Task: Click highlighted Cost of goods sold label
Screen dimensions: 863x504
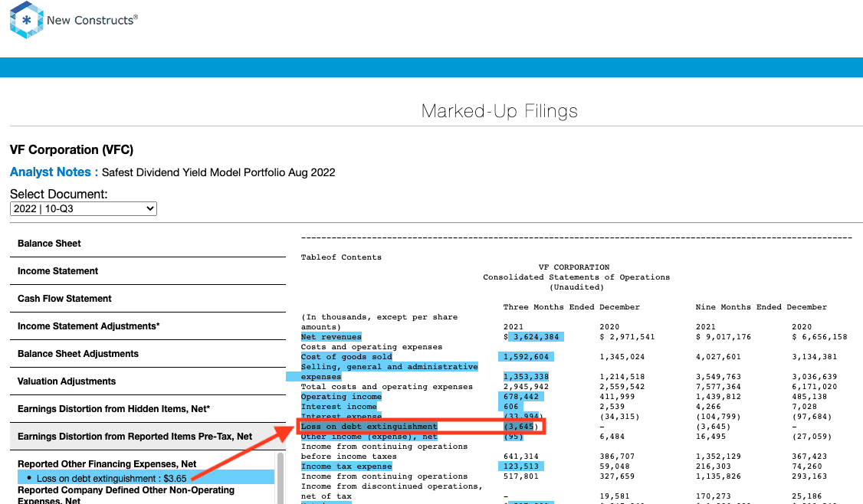Action: [x=346, y=356]
